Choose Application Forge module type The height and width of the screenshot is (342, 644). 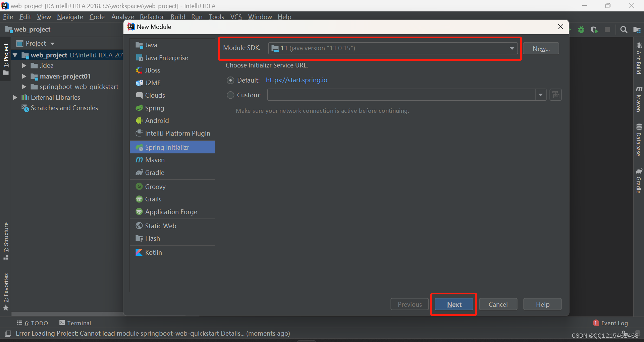(172, 212)
